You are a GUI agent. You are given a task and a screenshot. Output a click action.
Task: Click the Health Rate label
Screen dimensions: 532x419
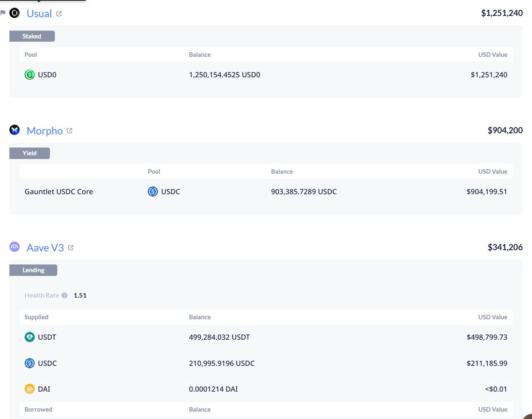[42, 295]
